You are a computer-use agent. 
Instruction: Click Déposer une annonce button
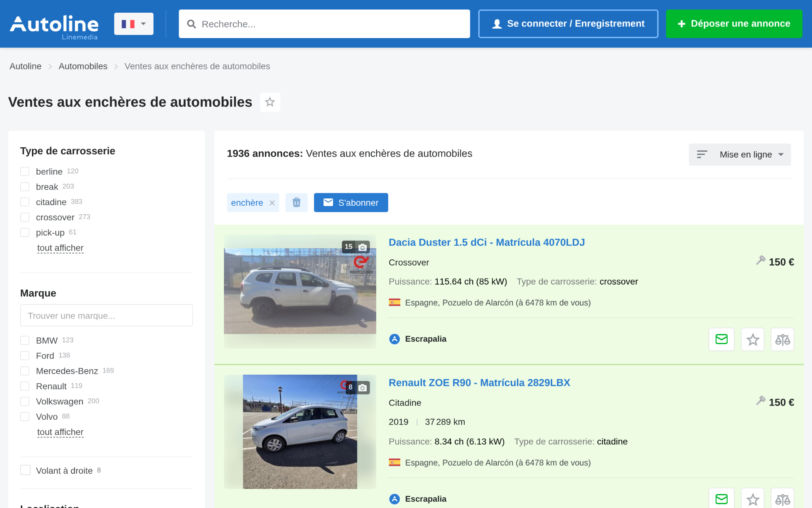pyautogui.click(x=734, y=24)
